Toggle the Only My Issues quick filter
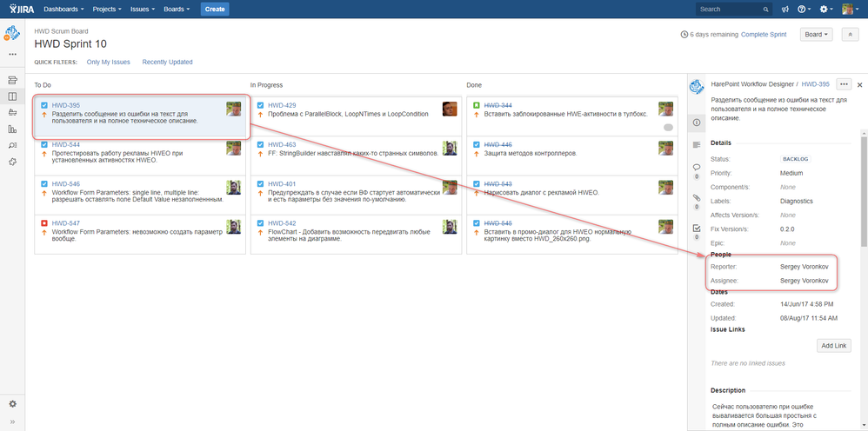868x431 pixels. coord(109,62)
